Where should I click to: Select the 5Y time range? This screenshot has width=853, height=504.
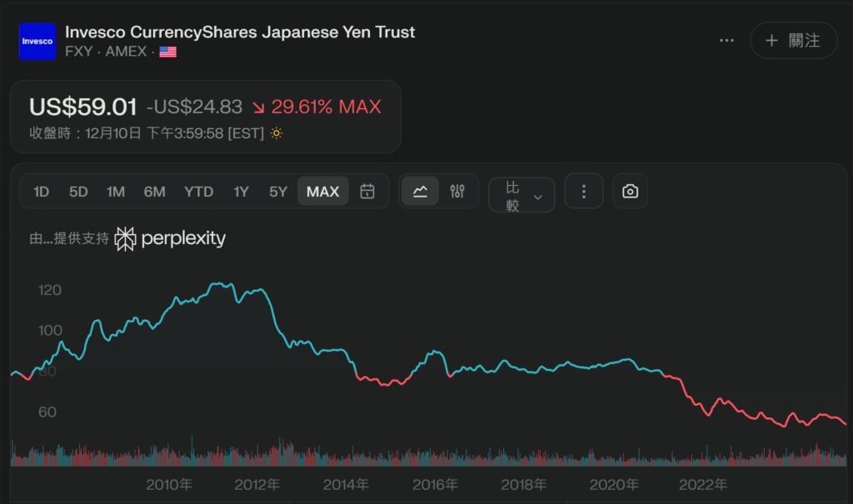[278, 192]
